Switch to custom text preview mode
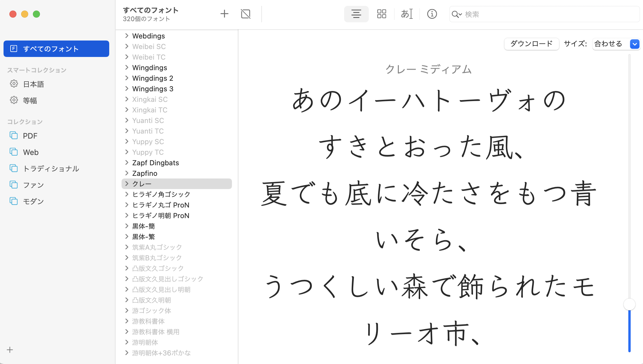 pos(407,14)
